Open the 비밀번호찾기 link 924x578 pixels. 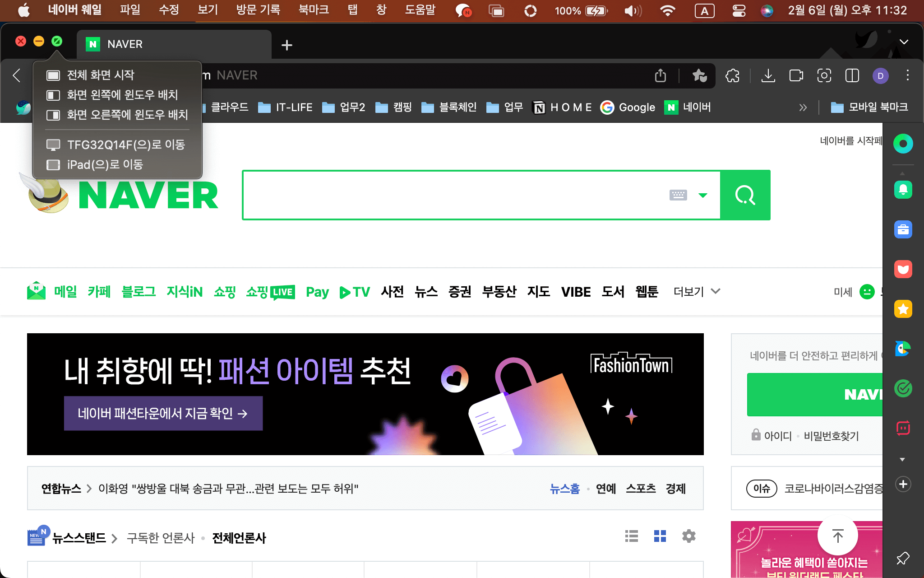click(x=831, y=436)
